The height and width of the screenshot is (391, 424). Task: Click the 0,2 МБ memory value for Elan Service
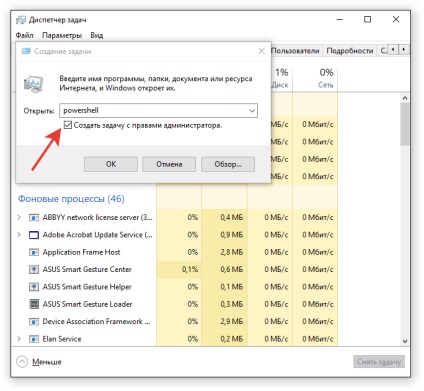point(232,339)
